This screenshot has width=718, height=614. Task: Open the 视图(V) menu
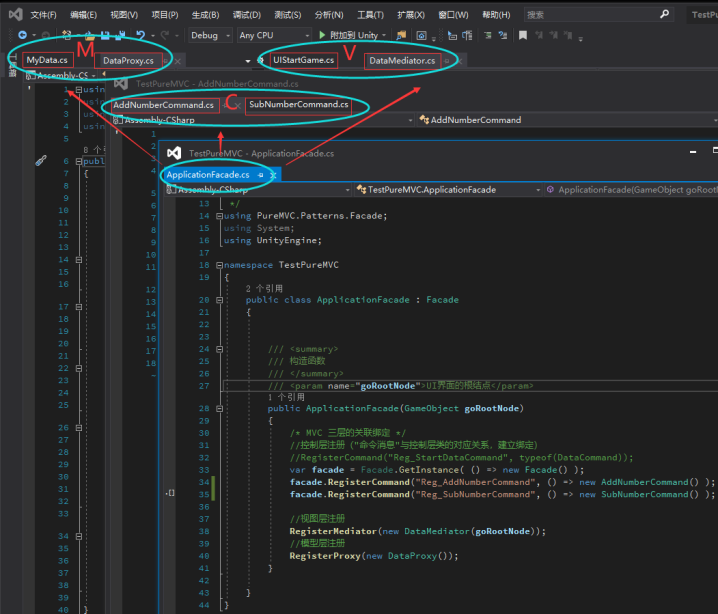point(124,15)
